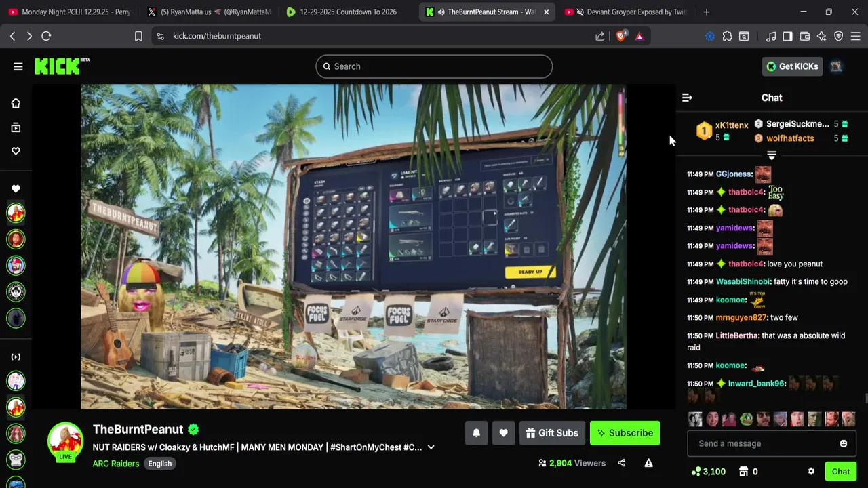Open Following heart icon under Browse
Screen dimensions: 868x488
coord(16,151)
